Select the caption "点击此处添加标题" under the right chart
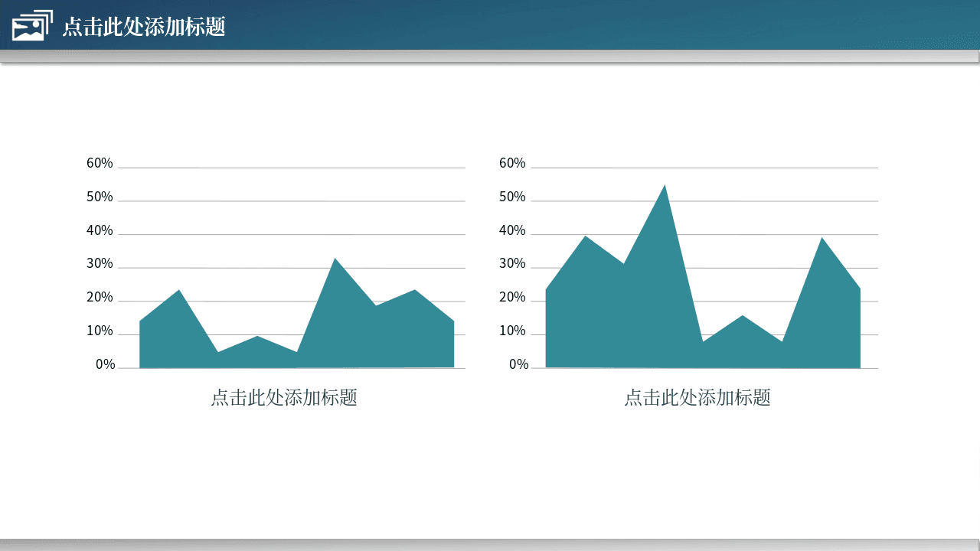 tap(697, 398)
